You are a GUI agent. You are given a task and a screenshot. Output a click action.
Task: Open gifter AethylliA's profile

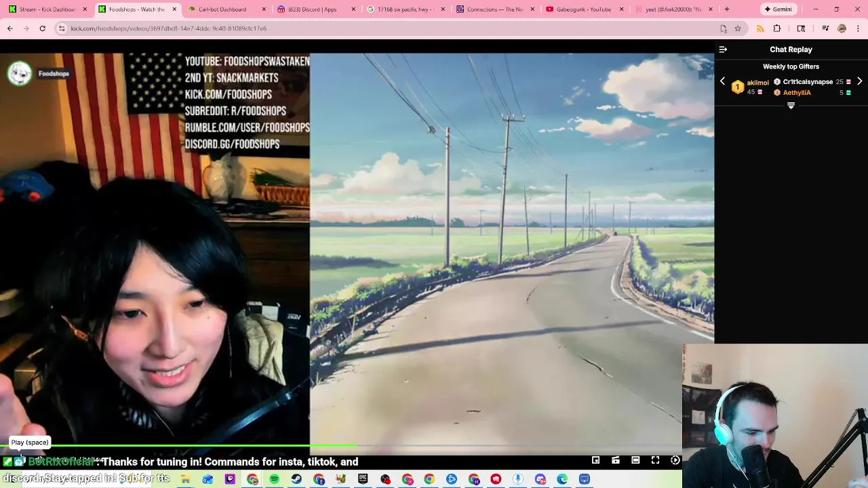click(797, 93)
